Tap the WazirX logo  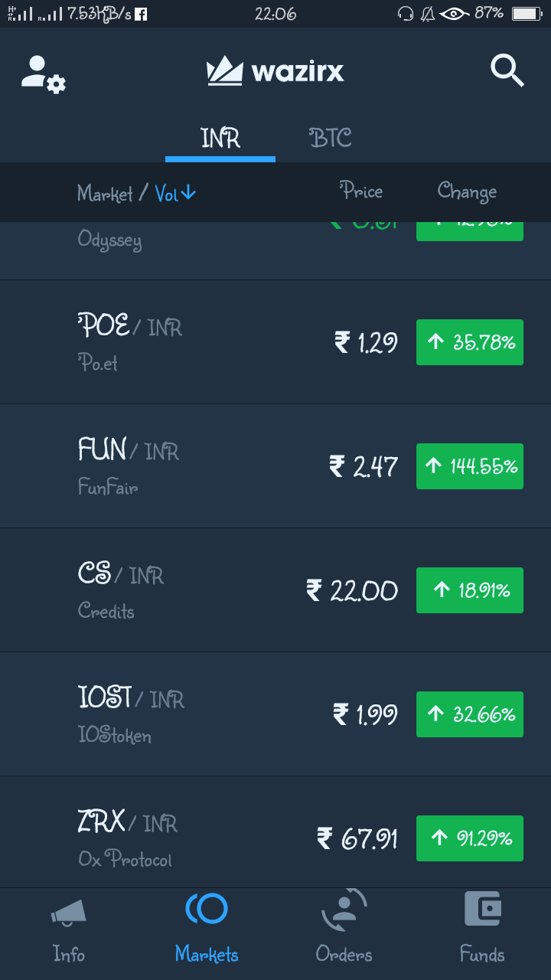275,72
